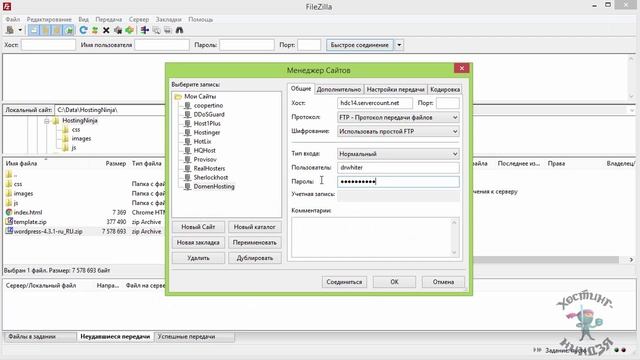The width and height of the screenshot is (640, 360).
Task: Click the Соединиться button
Action: coord(344,282)
